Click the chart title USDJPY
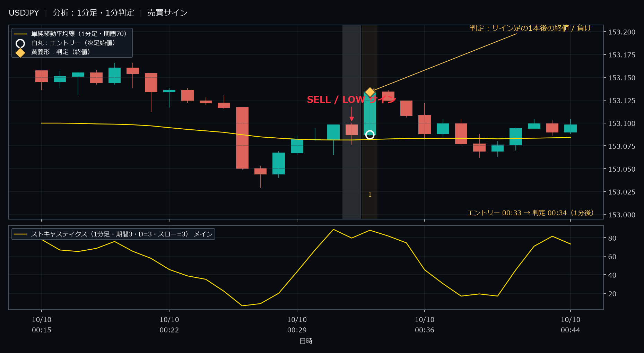 point(24,13)
